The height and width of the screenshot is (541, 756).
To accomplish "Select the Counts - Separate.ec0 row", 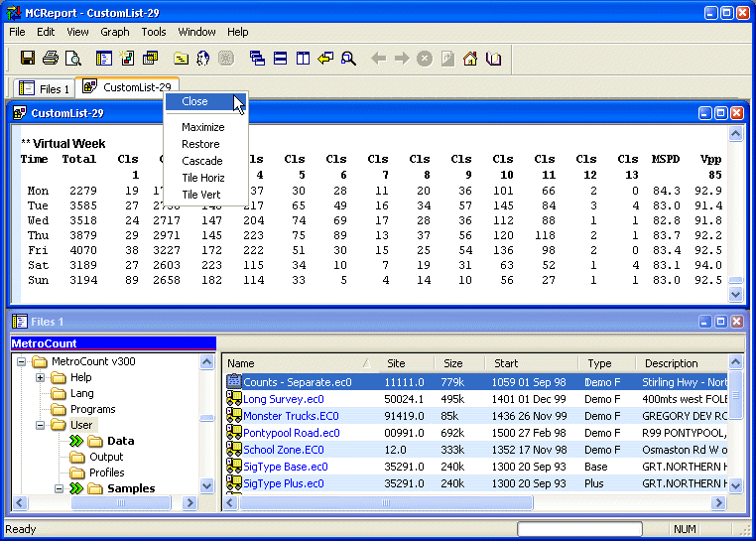I will pos(476,382).
